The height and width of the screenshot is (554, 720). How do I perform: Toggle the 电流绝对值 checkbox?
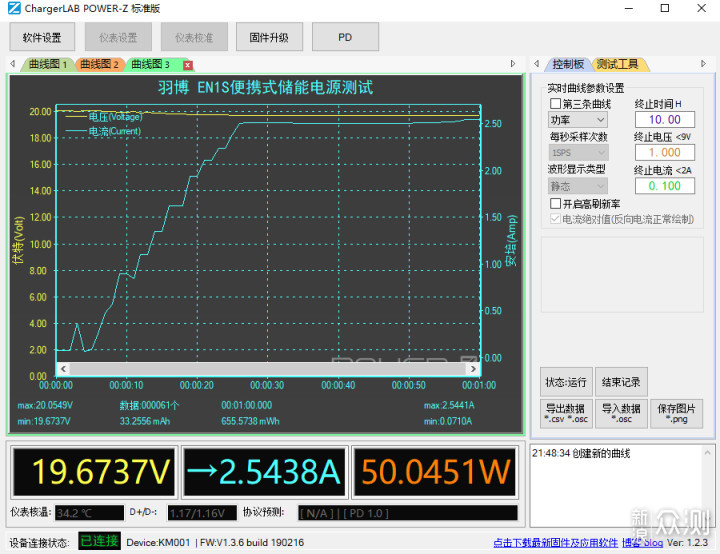556,219
